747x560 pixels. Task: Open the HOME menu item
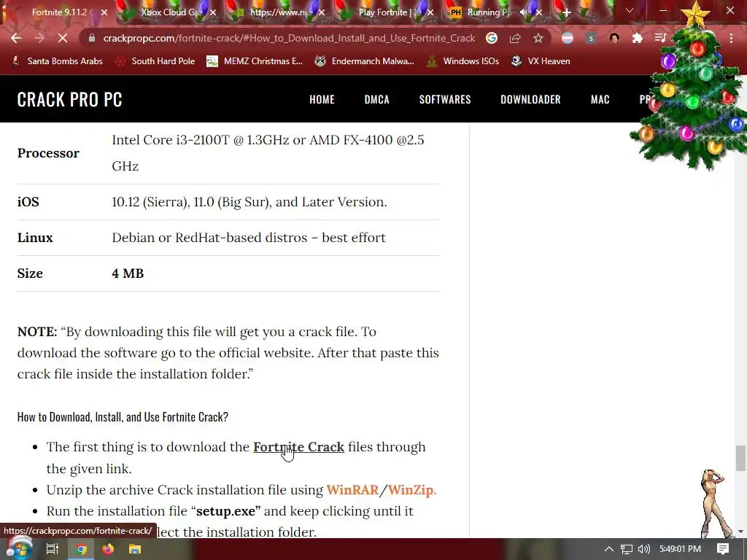pyautogui.click(x=322, y=99)
